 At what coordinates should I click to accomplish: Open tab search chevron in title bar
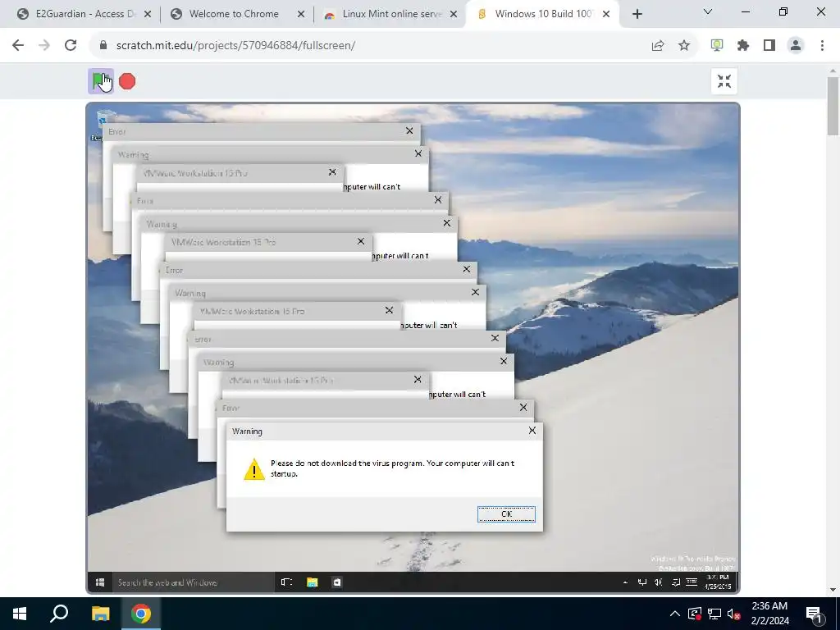708,11
